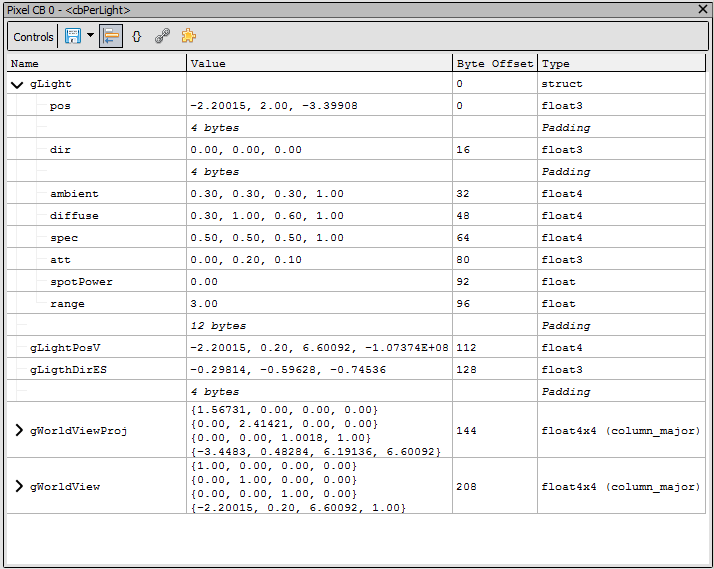Click the panel title Pixel CB 0 - <cbPerLight>
This screenshot has height=569, width=714.
click(68, 10)
